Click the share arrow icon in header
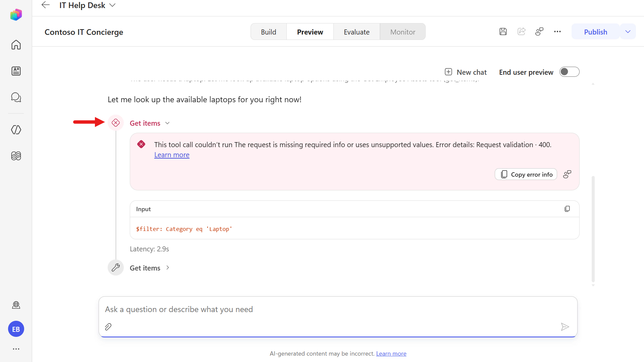 pos(521,32)
